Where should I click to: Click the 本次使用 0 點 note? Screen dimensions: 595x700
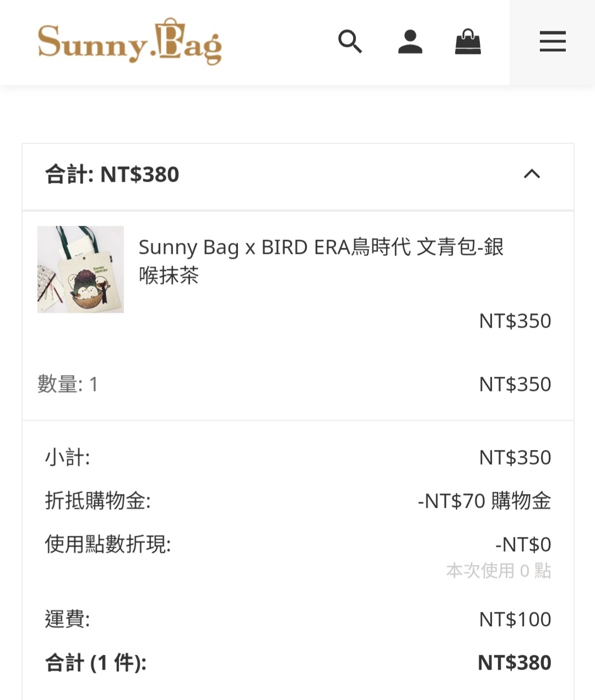point(499,571)
